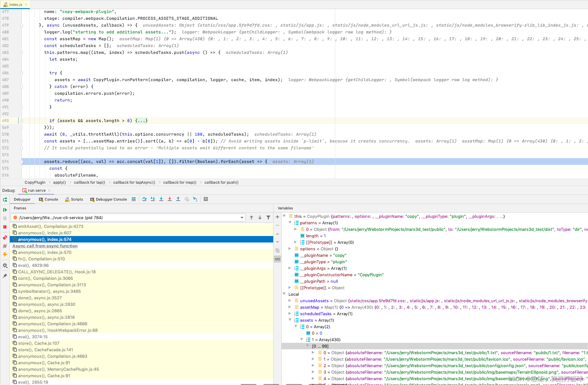Open Scripts tab
The height and width of the screenshot is (385, 588).
74,199
